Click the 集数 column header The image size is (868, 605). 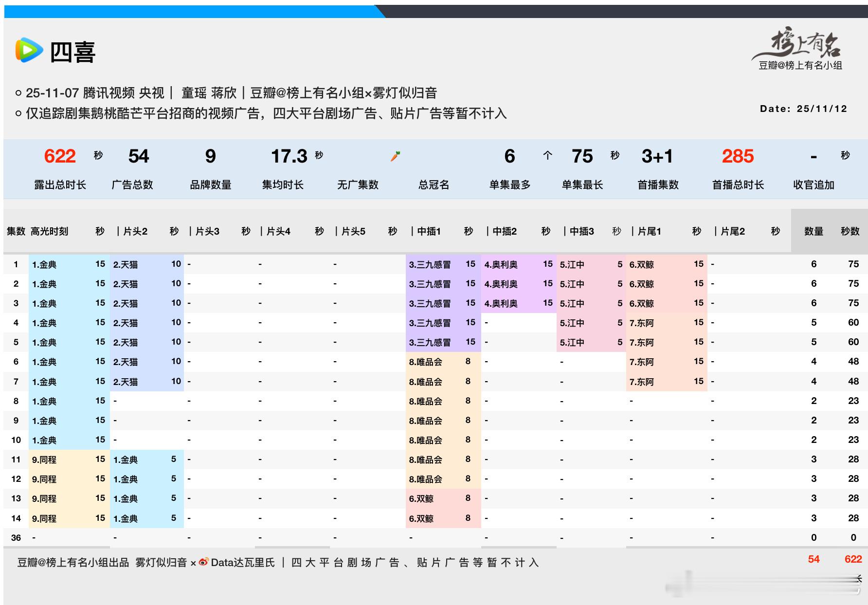point(16,231)
